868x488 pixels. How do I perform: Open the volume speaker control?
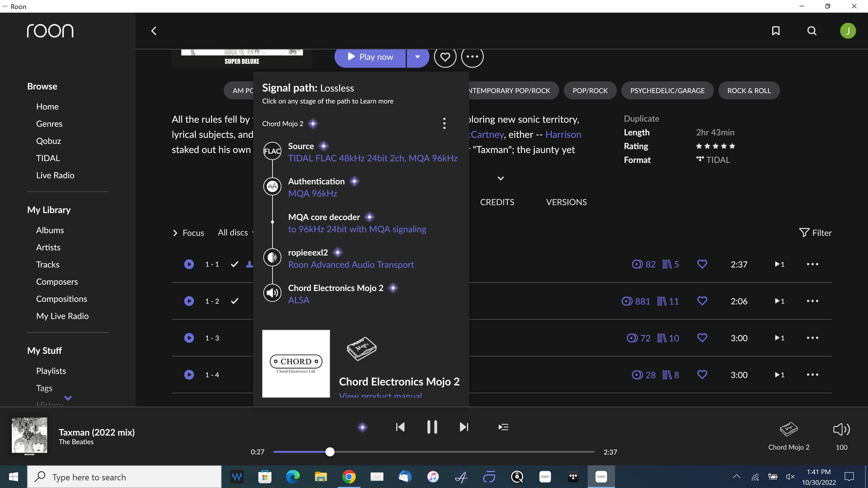[x=841, y=429]
